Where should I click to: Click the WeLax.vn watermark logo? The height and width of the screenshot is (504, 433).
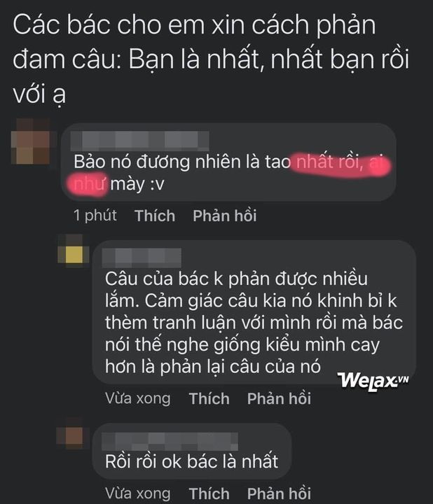[374, 382]
